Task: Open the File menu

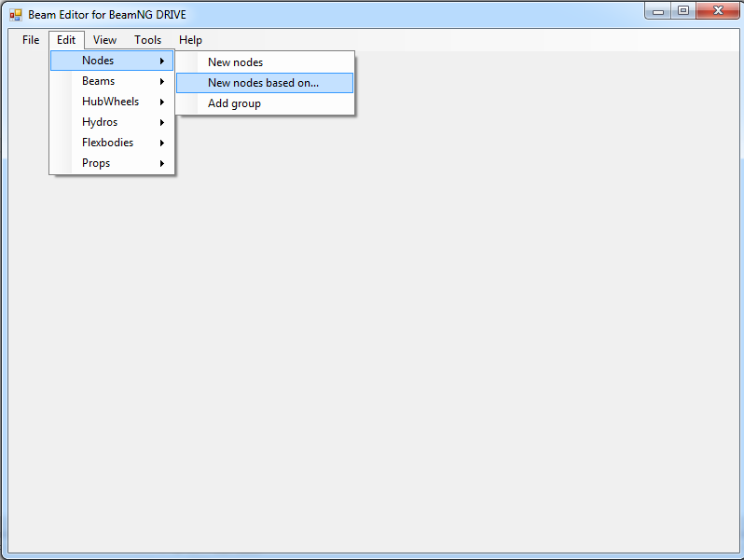Action: tap(31, 40)
